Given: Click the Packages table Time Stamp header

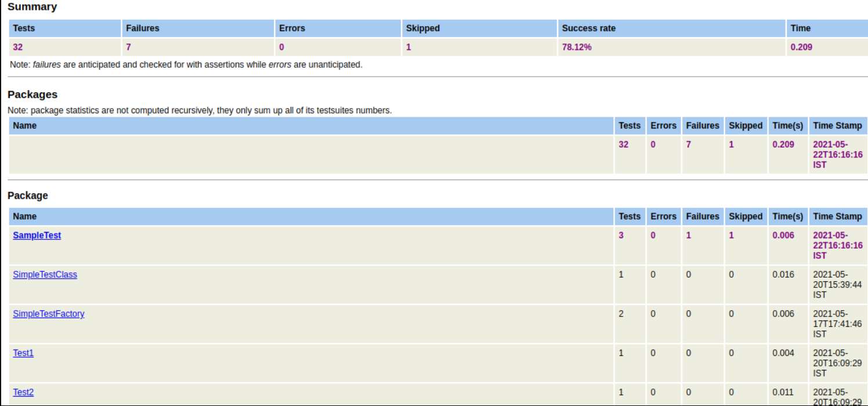Looking at the screenshot, I should click(837, 125).
